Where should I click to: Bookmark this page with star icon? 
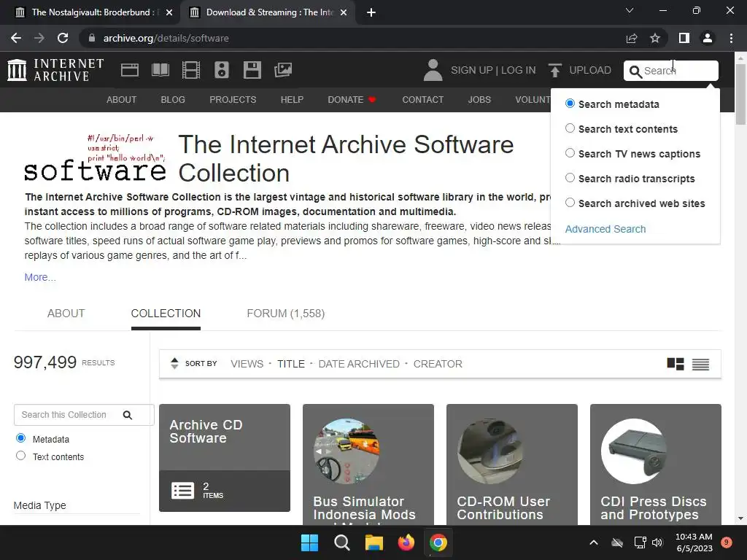(x=655, y=38)
